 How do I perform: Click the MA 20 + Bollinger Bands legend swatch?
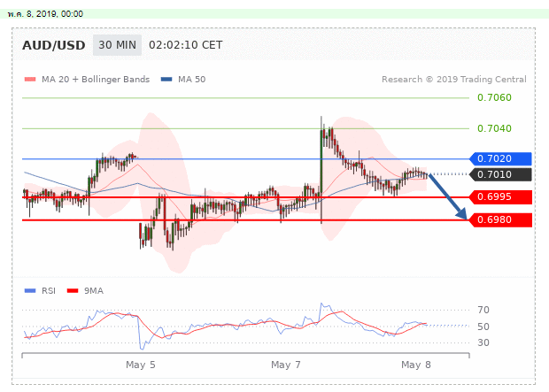(30, 80)
